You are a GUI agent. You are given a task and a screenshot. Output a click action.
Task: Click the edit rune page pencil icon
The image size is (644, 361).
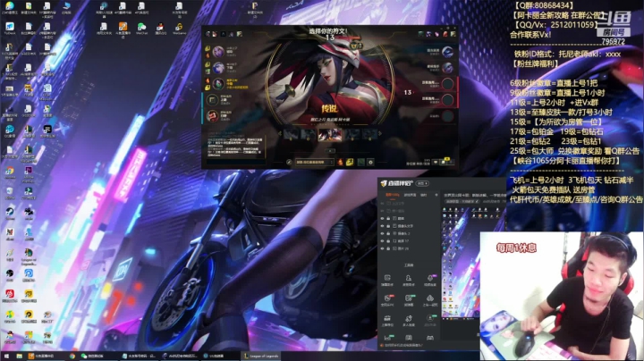point(289,163)
